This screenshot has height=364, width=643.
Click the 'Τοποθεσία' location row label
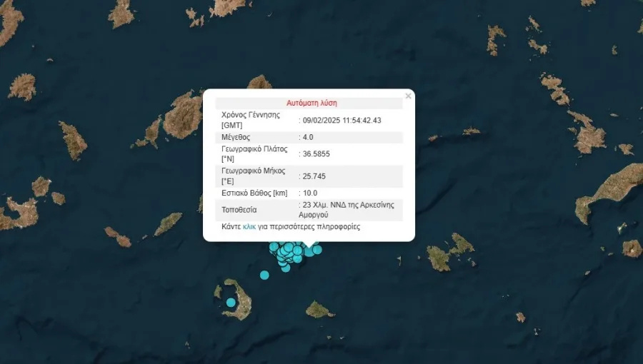tap(239, 210)
